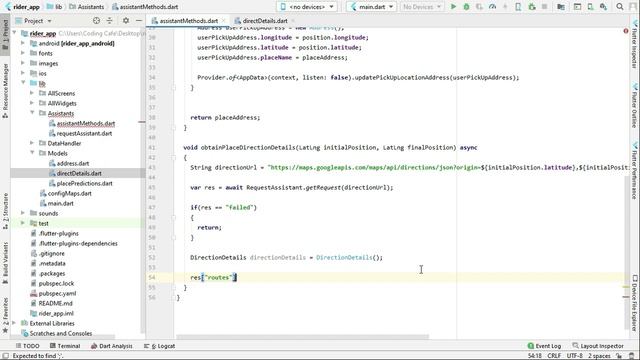Click the locate-current-file target icon in Project panel

click(96, 20)
